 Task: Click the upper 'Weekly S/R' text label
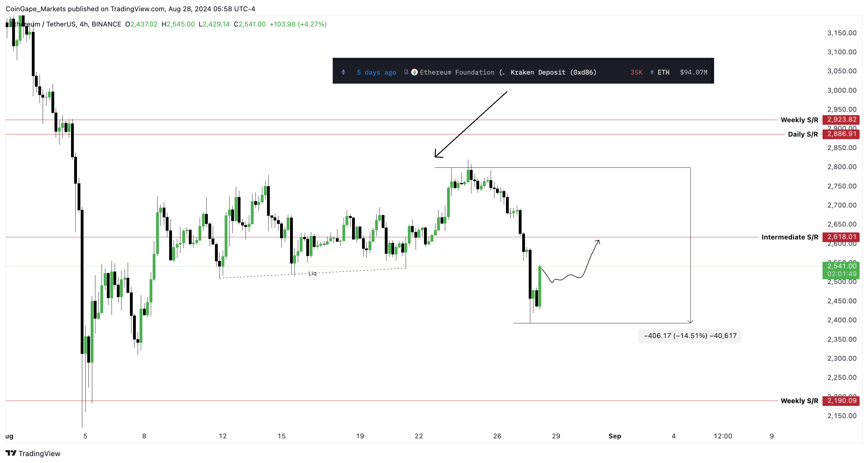coord(799,120)
